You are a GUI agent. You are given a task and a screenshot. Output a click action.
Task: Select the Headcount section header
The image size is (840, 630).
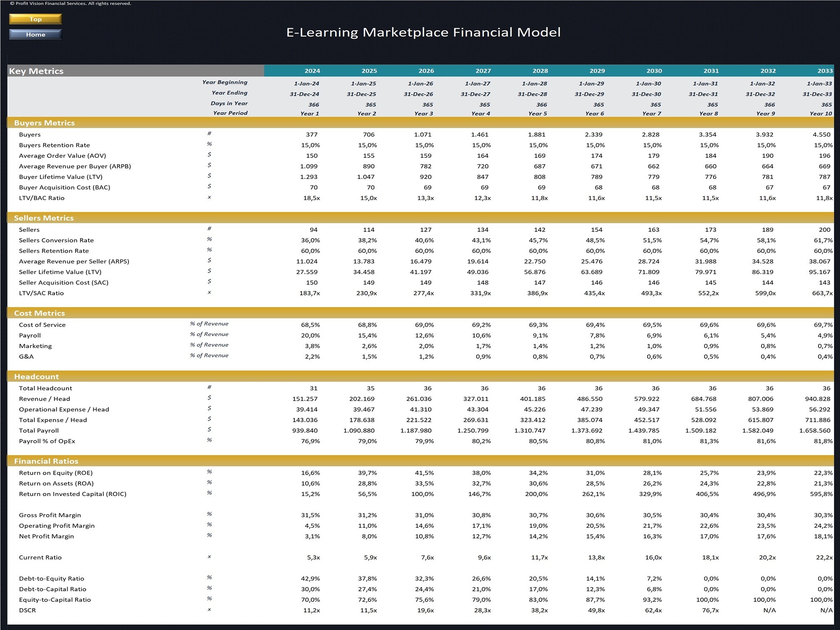(x=420, y=376)
